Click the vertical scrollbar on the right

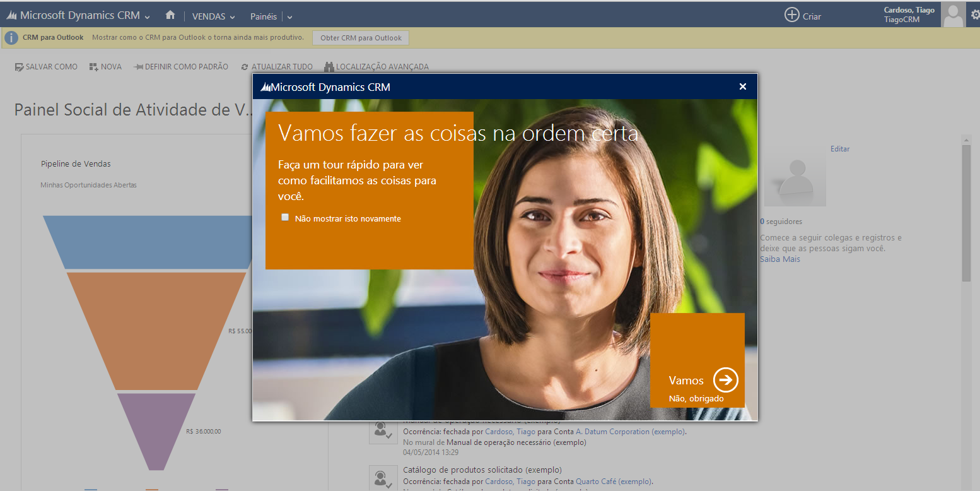click(966, 215)
